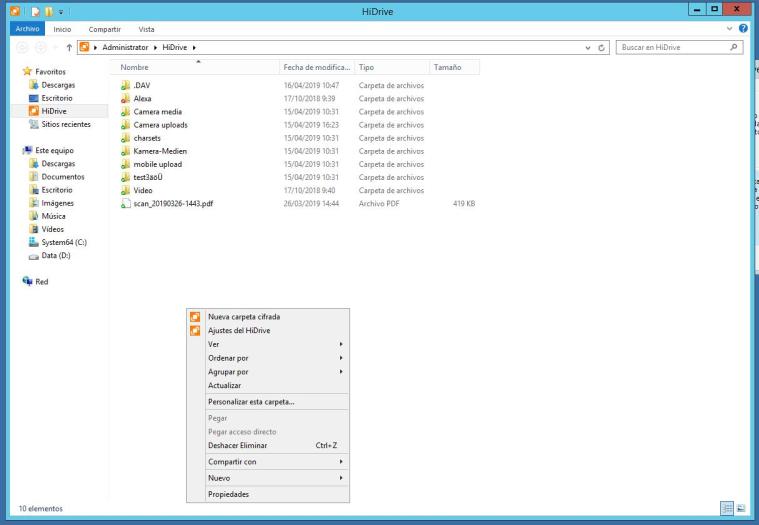Click the Kamera-Medien folder icon
This screenshot has height=525, width=759.
tap(125, 151)
